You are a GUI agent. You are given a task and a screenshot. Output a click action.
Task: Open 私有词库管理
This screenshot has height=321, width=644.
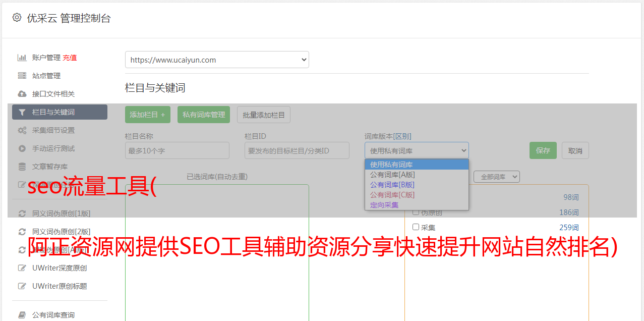tap(204, 115)
